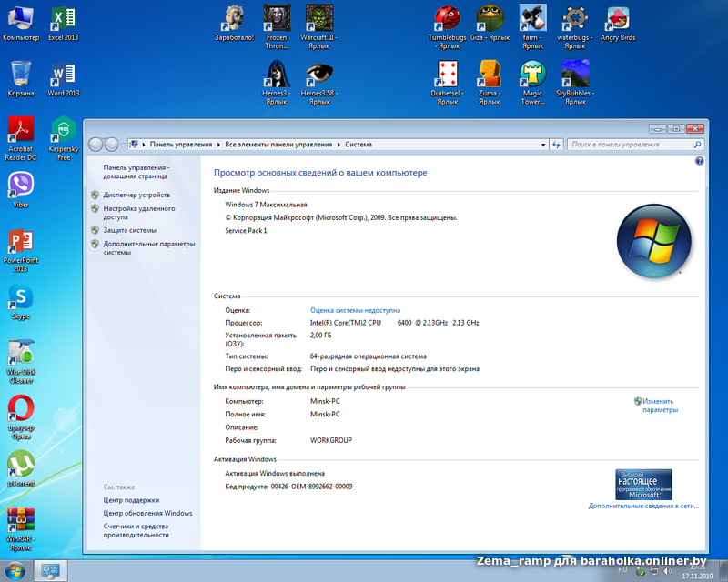
Task: Click the Forward navigation button
Action: pos(111,145)
